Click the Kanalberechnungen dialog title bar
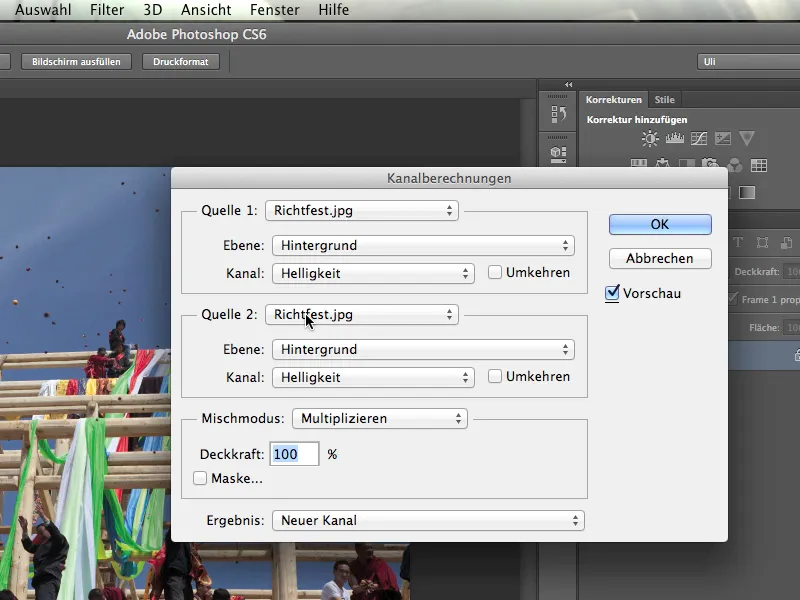The image size is (800, 600). (x=449, y=178)
